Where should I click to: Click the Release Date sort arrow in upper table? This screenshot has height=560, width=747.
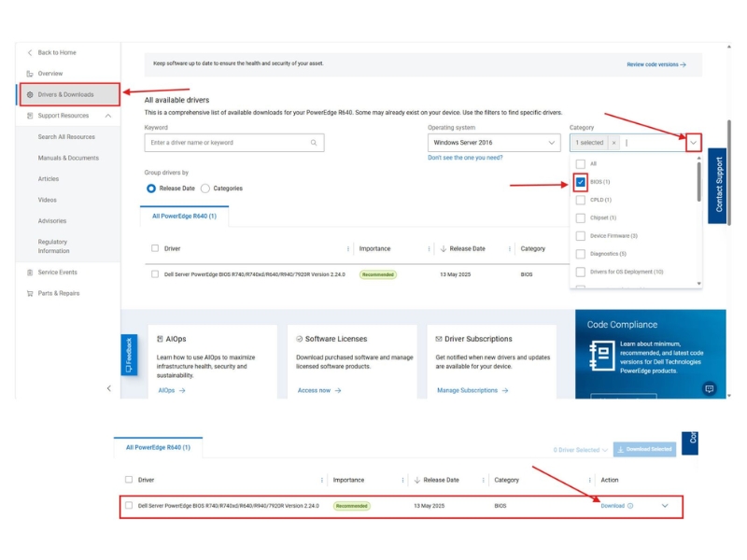click(x=443, y=248)
